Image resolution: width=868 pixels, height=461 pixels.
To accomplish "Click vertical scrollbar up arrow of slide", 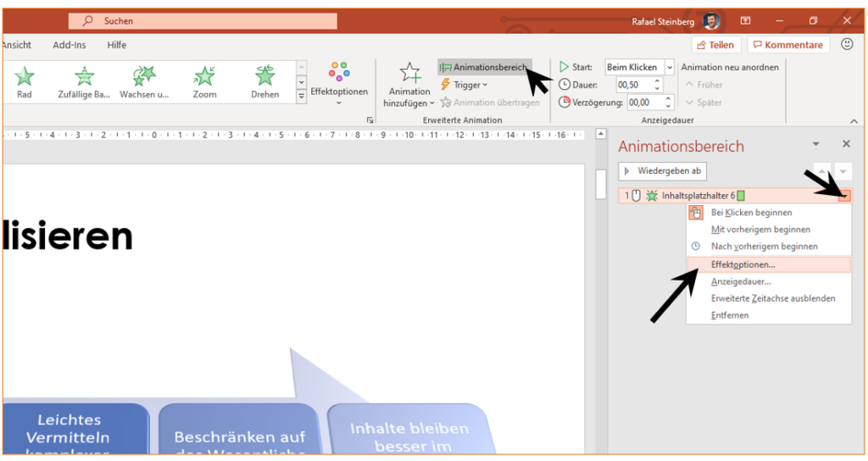I will (x=601, y=134).
